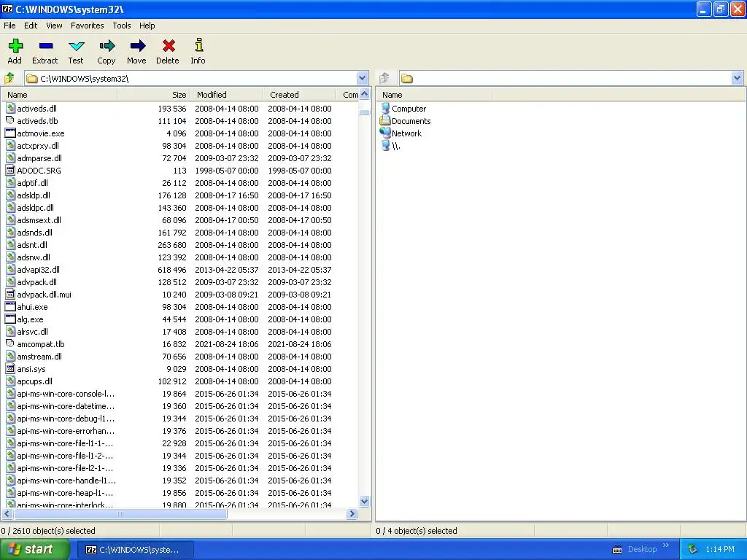Select the advapi32.dll file
This screenshot has width=747, height=560.
pos(38,270)
